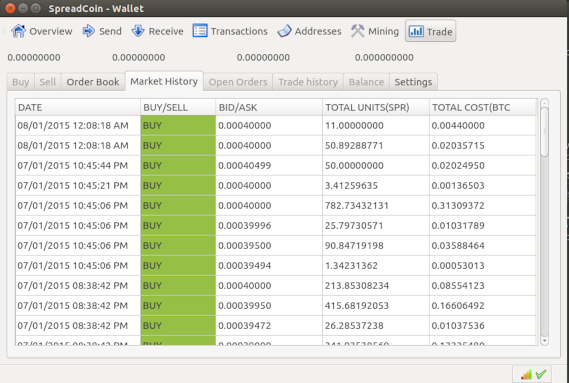Screen dimensions: 569x383
Task: Select the 3.41259635 total units cell
Action: [376, 186]
